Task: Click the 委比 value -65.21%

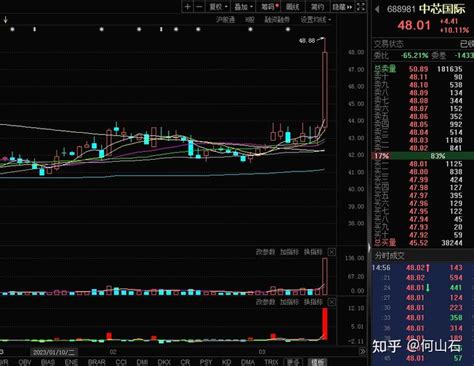Action: [x=414, y=55]
